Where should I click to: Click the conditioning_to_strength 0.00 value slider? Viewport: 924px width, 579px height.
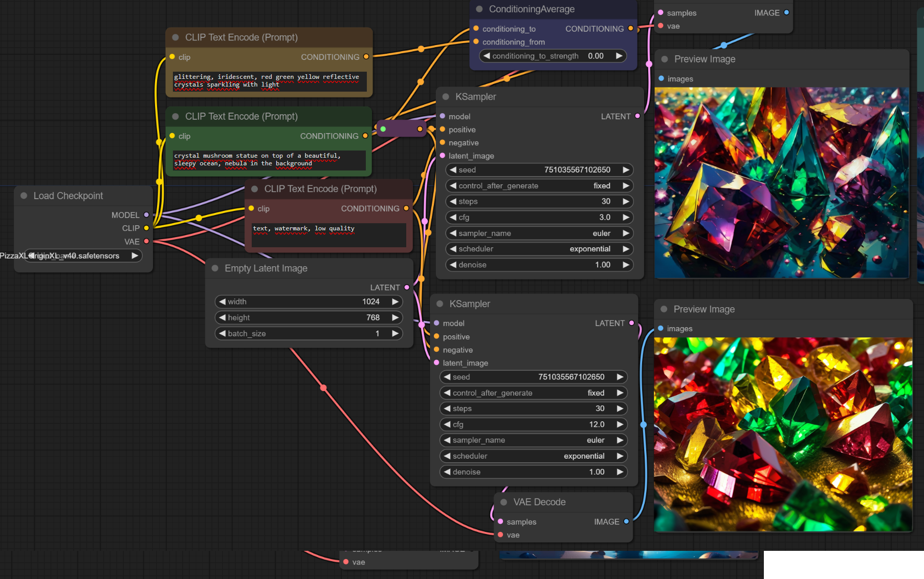click(x=554, y=56)
